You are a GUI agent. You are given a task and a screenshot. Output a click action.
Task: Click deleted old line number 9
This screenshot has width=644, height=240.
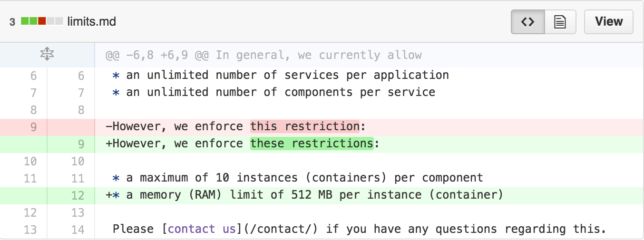click(33, 127)
